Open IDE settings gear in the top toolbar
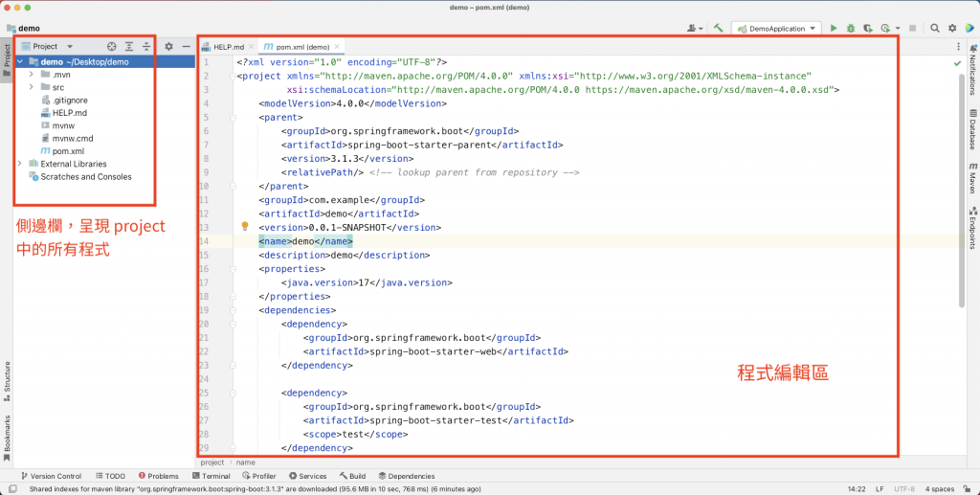The image size is (980, 495). (952, 28)
